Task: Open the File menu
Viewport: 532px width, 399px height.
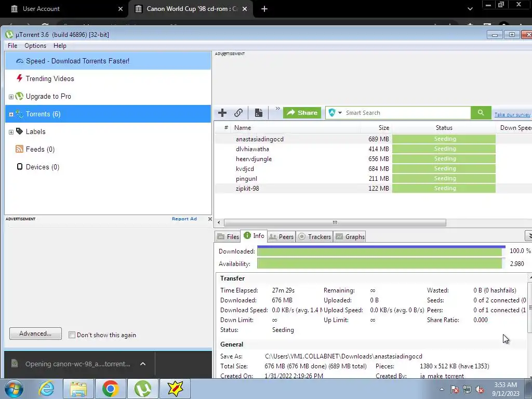Action: [x=12, y=46]
